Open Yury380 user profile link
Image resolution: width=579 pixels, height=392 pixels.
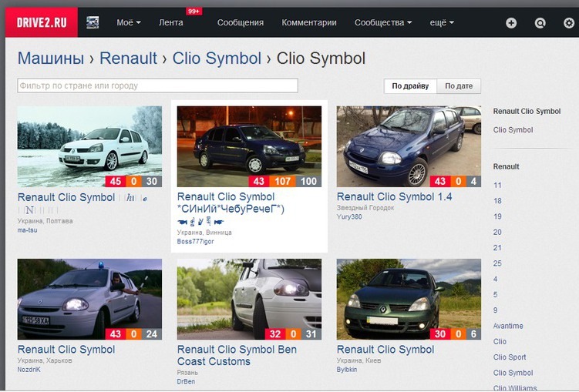tap(349, 217)
